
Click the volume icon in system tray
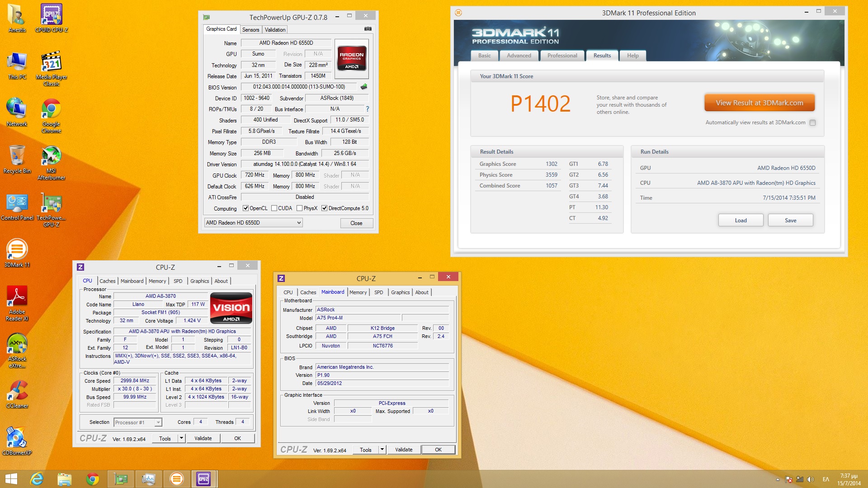point(811,479)
